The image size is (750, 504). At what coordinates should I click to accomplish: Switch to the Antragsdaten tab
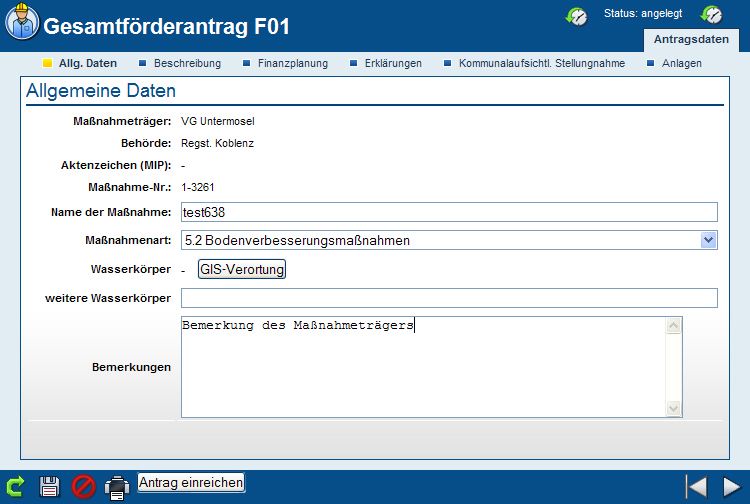pyautogui.click(x=691, y=40)
